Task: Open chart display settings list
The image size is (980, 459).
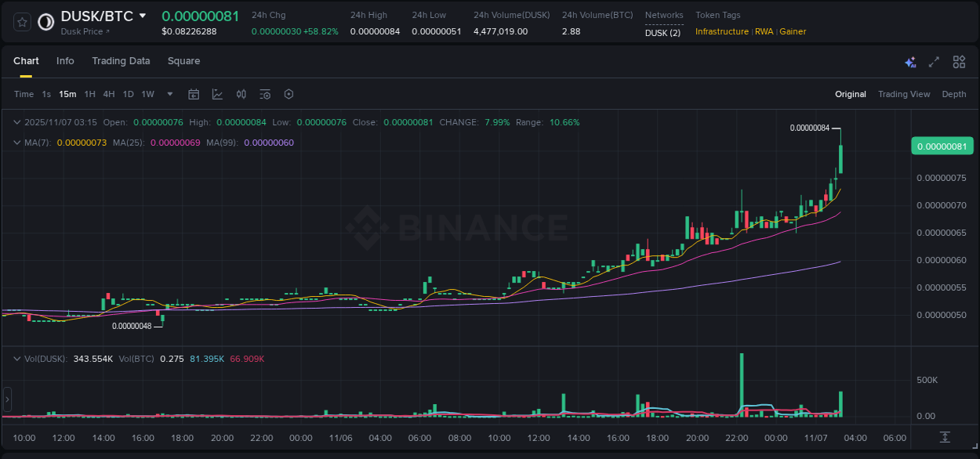Action: click(x=264, y=94)
